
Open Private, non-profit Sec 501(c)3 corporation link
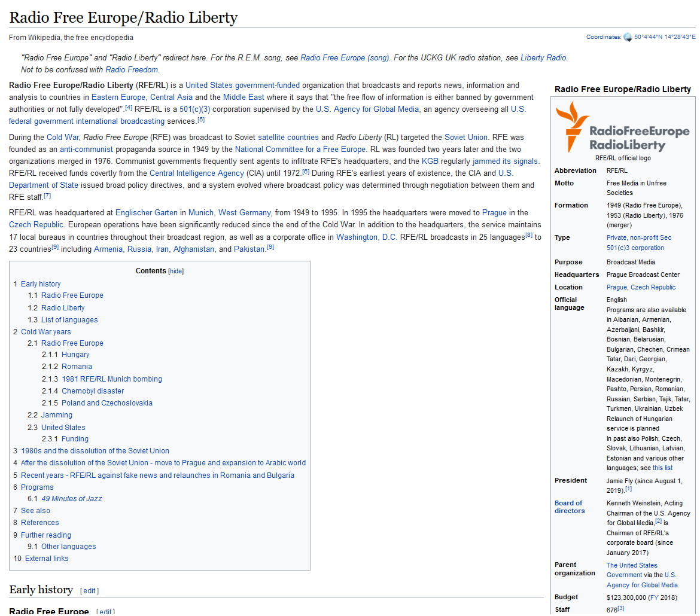click(639, 243)
